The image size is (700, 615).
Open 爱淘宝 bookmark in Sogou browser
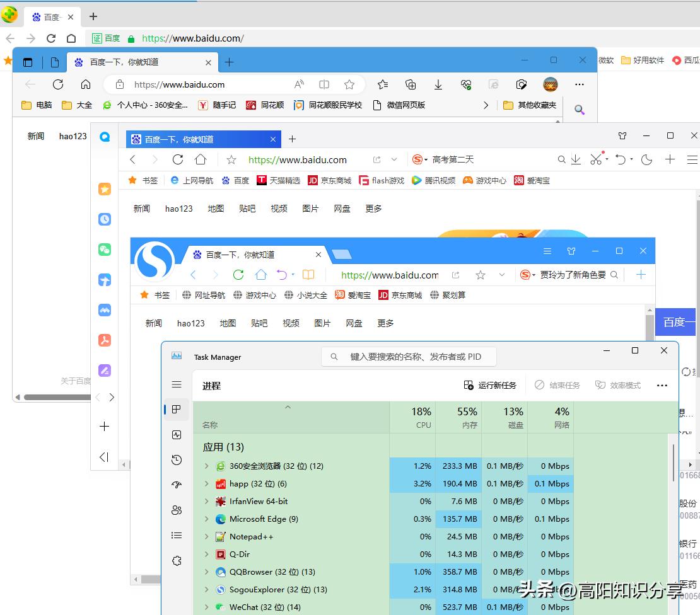353,296
